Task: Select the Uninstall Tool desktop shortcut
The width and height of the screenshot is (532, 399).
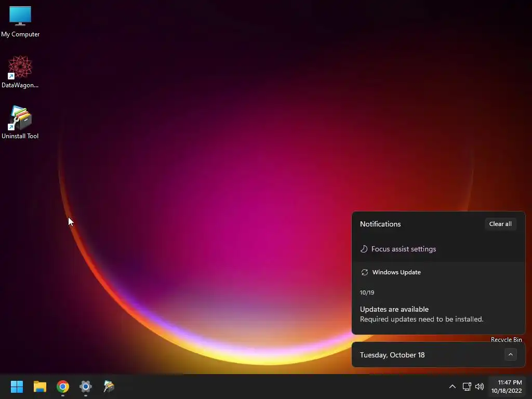Action: point(20,123)
